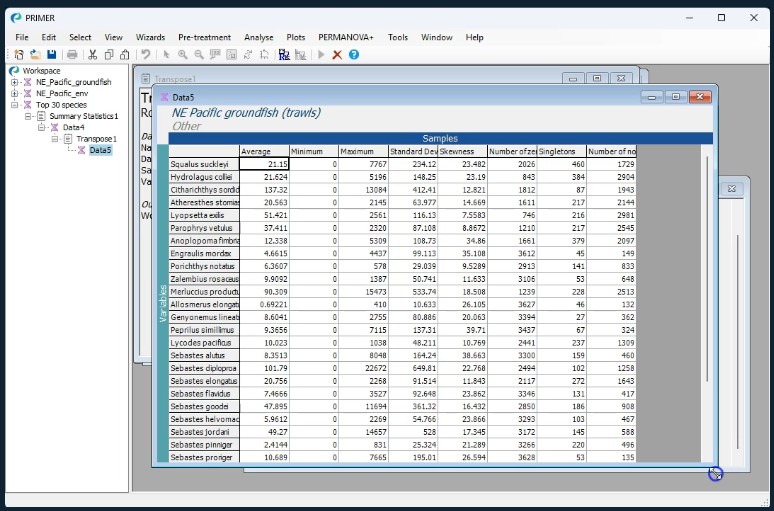Image resolution: width=774 pixels, height=511 pixels.
Task: Select Transpose1 in workspace tree
Action: point(96,139)
